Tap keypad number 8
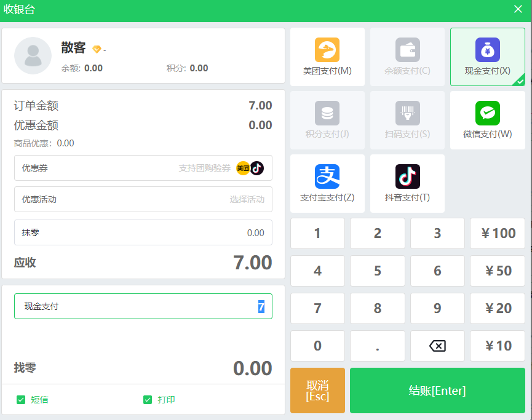The image size is (532, 420). coord(378,308)
